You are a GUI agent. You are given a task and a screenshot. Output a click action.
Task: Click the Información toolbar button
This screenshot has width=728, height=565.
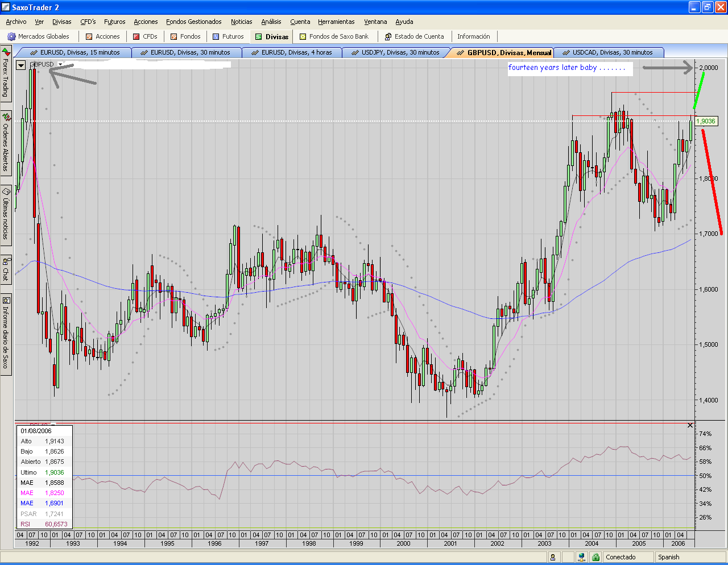[x=473, y=36]
